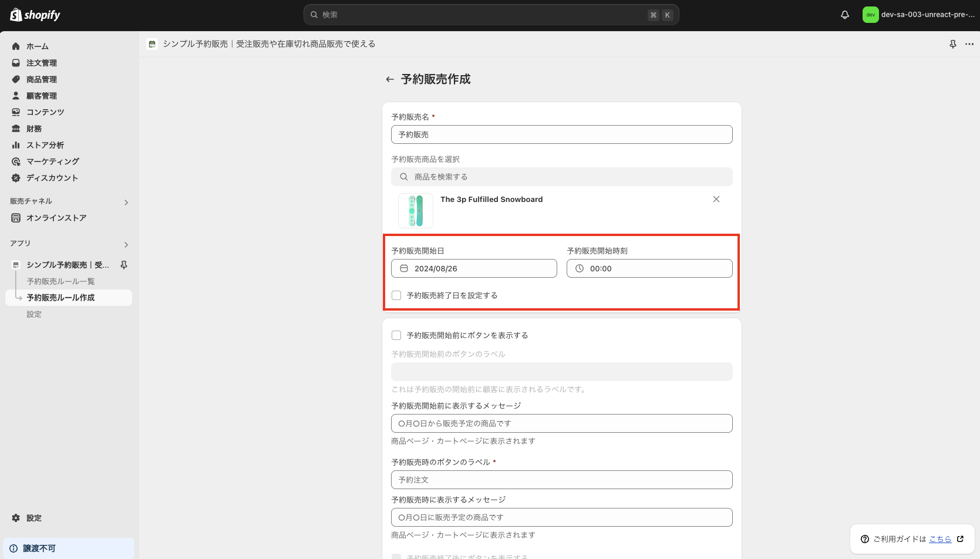
Task: Expand the 販売チャネル section
Action: click(126, 202)
